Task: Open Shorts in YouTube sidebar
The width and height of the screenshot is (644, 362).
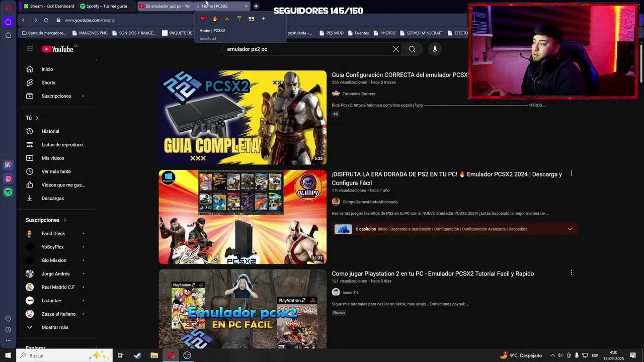Action: 56,82
